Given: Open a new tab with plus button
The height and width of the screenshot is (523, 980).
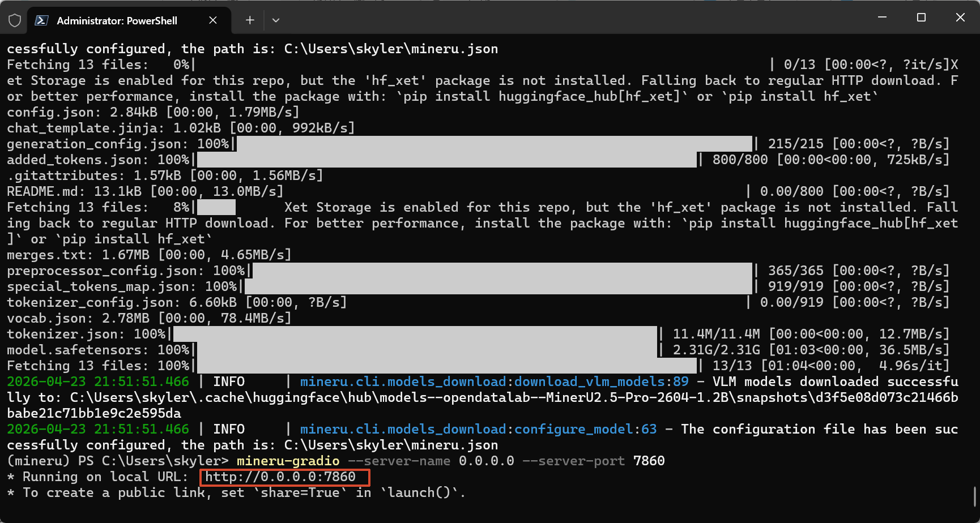Looking at the screenshot, I should (x=250, y=20).
